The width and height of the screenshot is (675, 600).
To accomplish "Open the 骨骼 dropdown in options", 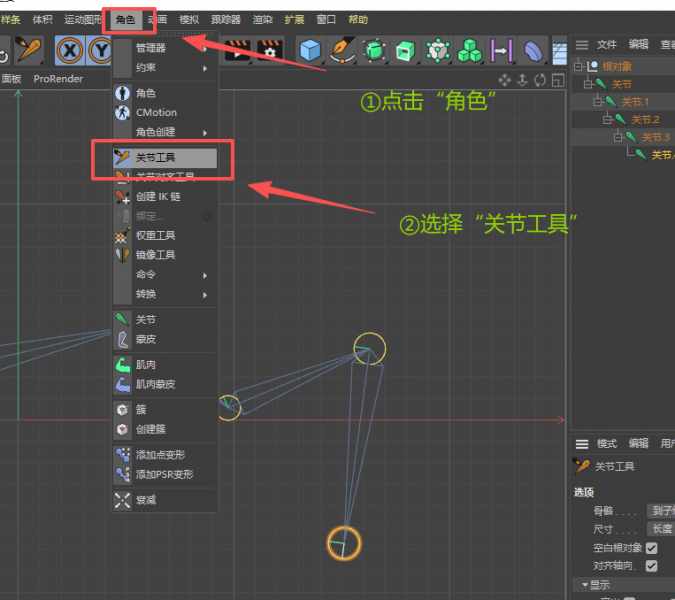I will (x=660, y=511).
